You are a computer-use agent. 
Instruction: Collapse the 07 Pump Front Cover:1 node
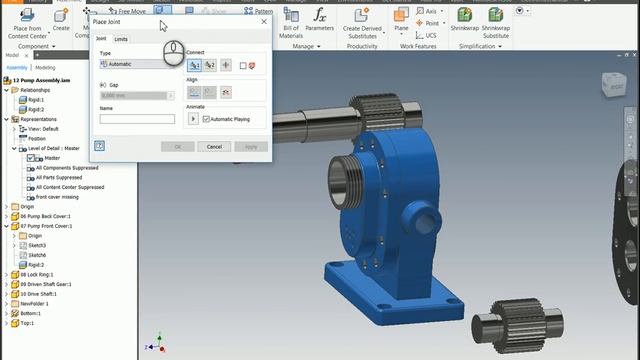coord(6,226)
